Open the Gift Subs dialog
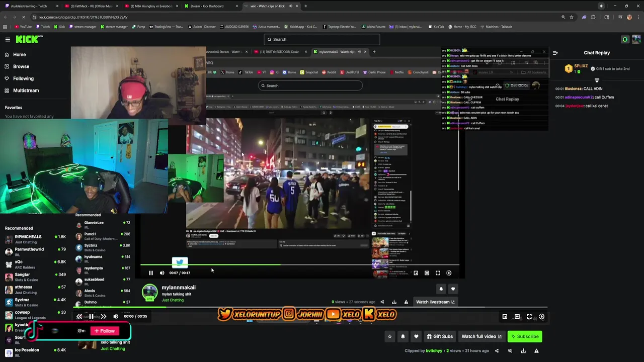The height and width of the screenshot is (362, 644). (x=440, y=336)
